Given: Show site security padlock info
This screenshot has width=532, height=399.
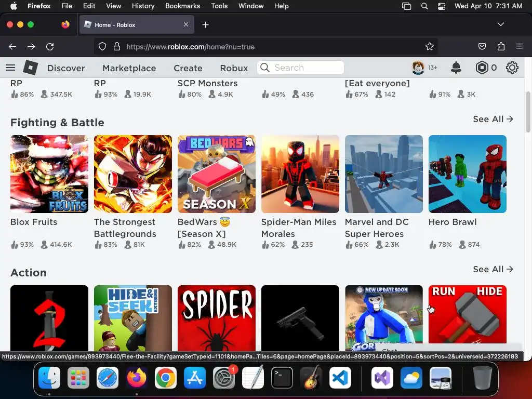Looking at the screenshot, I should pos(117,46).
